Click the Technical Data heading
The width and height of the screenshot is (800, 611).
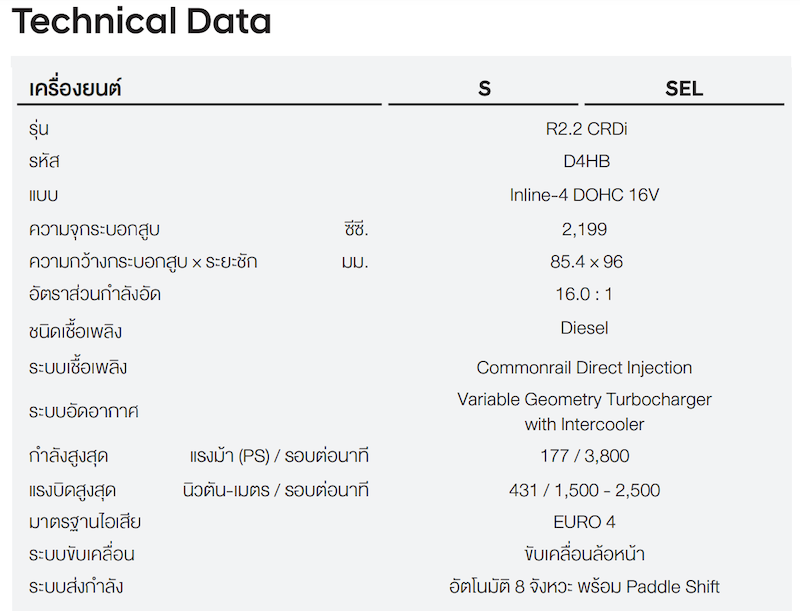click(x=141, y=21)
